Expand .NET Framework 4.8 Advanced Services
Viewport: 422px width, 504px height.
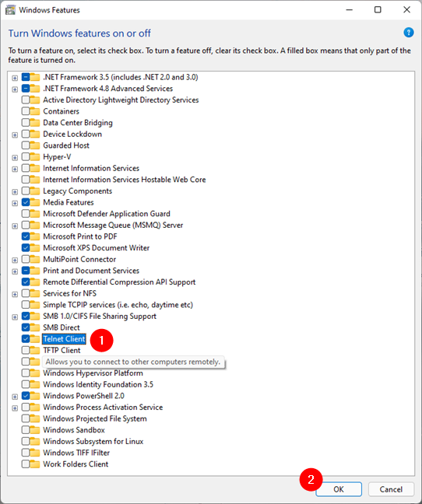coord(15,89)
